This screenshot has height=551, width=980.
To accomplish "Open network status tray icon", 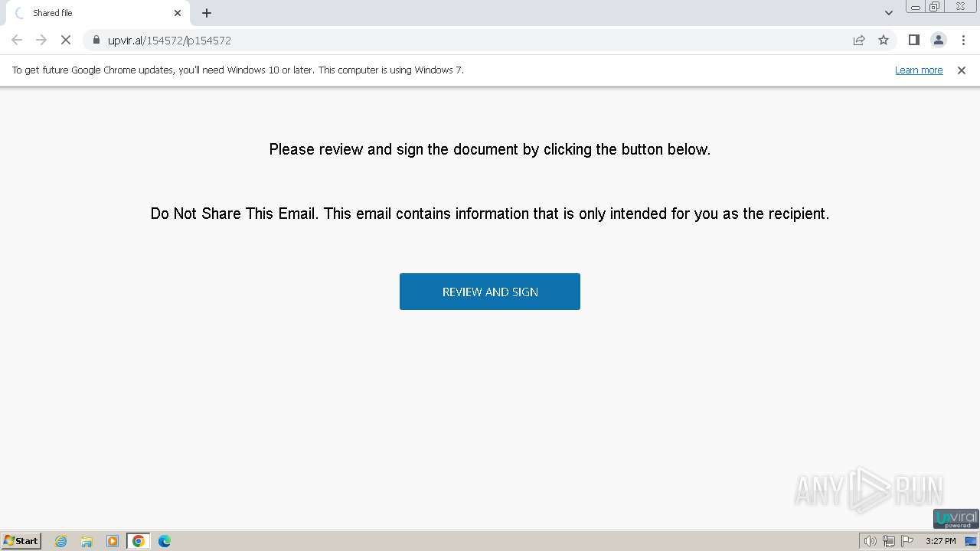I will click(x=889, y=541).
